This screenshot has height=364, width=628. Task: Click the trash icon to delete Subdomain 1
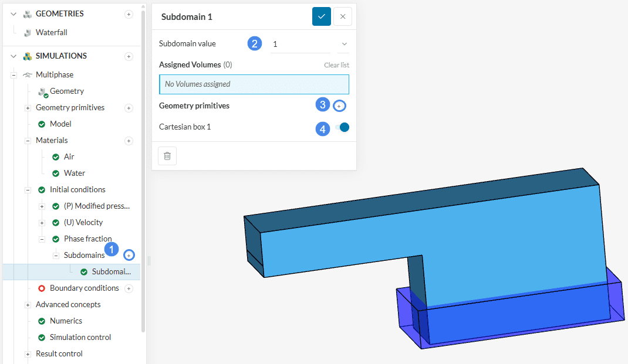click(x=167, y=156)
